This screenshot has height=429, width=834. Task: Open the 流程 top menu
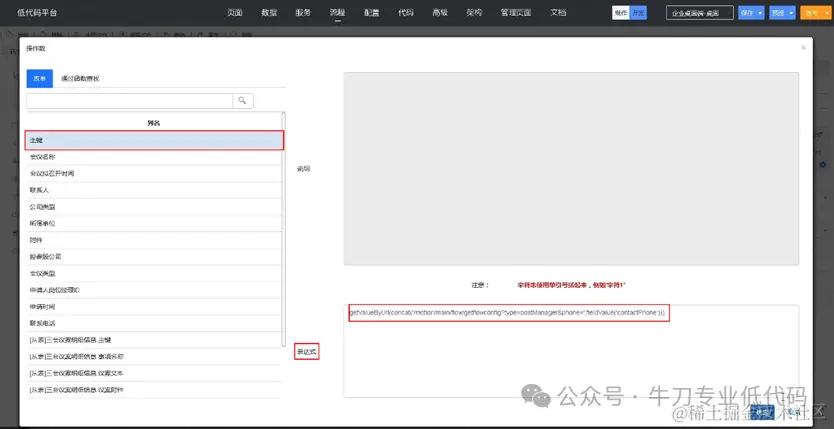pyautogui.click(x=337, y=13)
